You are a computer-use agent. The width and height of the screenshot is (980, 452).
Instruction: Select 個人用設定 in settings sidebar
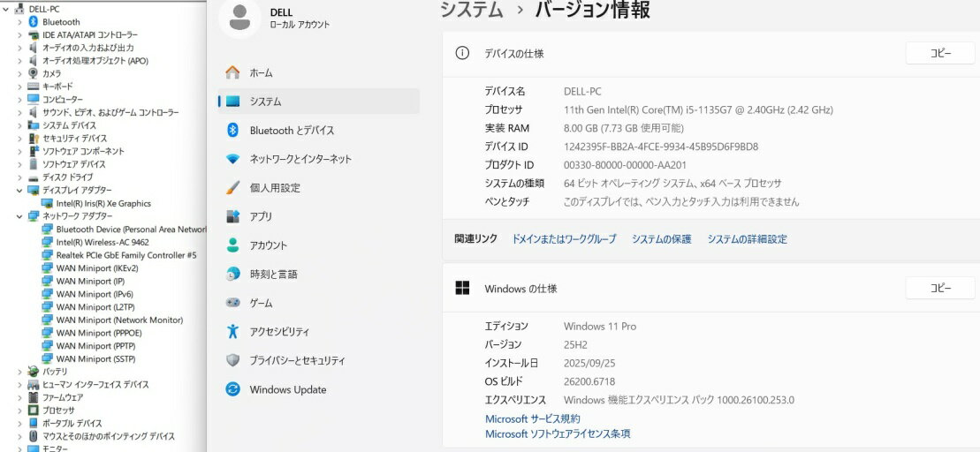point(275,188)
